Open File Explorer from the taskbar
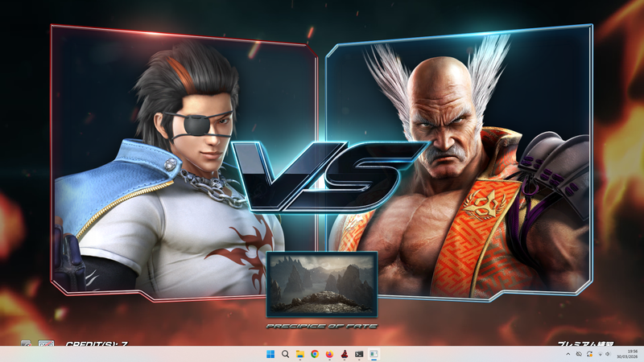 pyautogui.click(x=299, y=354)
